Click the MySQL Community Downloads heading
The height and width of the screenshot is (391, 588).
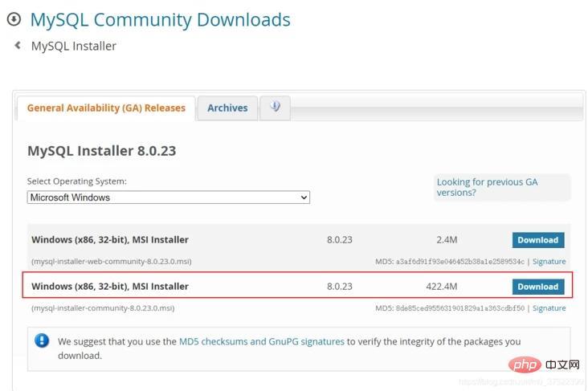click(160, 19)
